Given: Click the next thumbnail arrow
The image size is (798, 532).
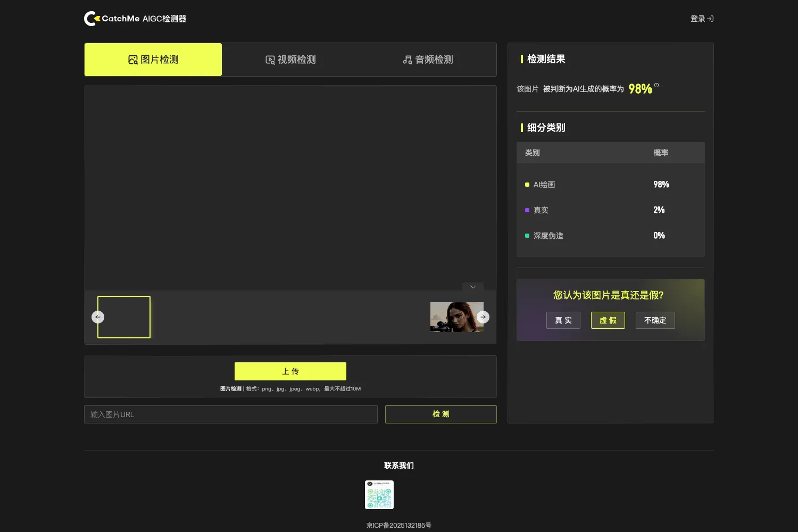Looking at the screenshot, I should click(483, 317).
